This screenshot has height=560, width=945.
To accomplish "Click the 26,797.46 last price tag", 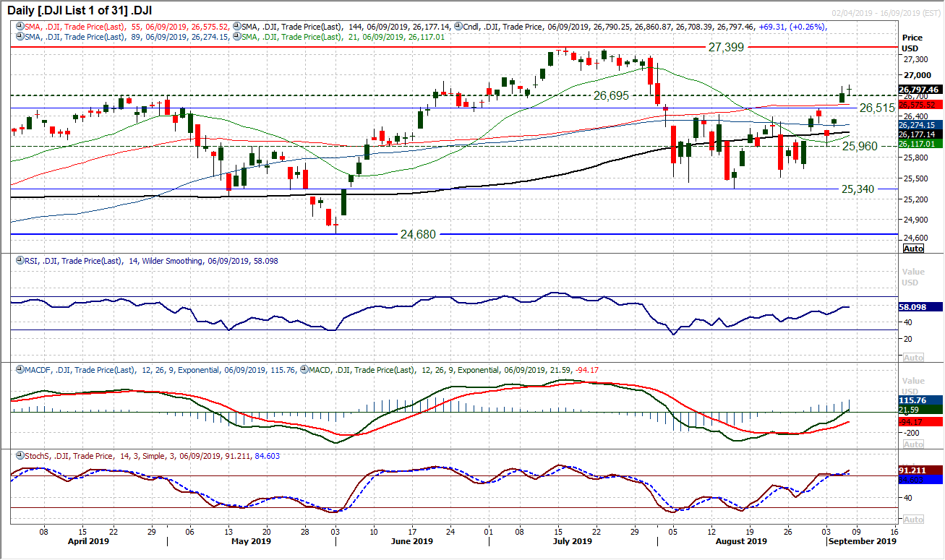I will (x=920, y=90).
